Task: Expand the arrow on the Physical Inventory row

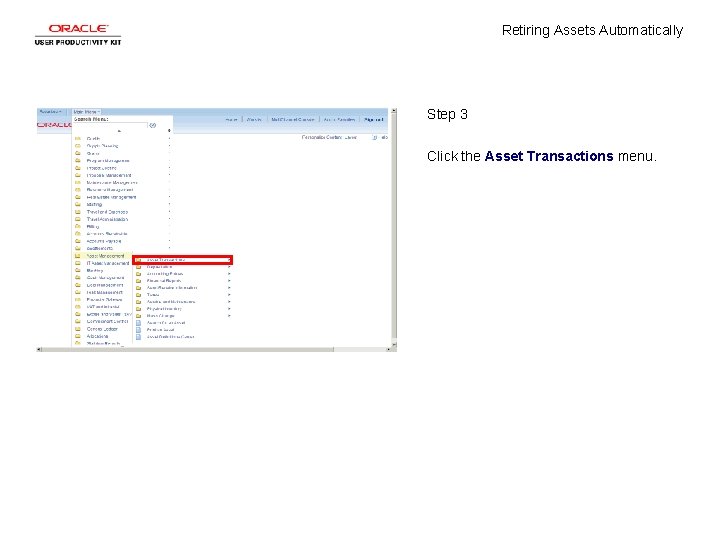Action: pyautogui.click(x=229, y=309)
